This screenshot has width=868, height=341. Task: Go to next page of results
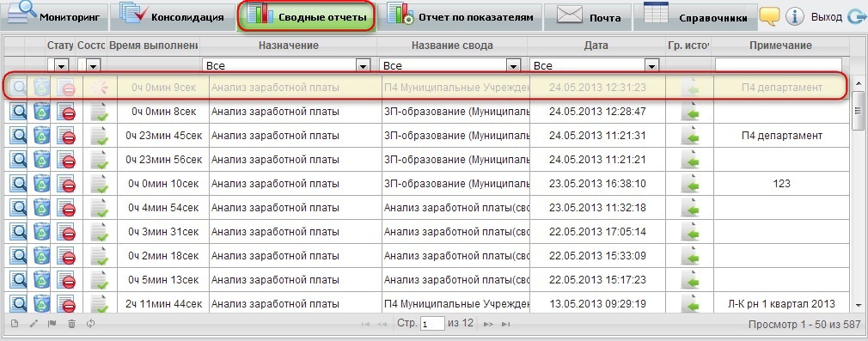coord(487,324)
